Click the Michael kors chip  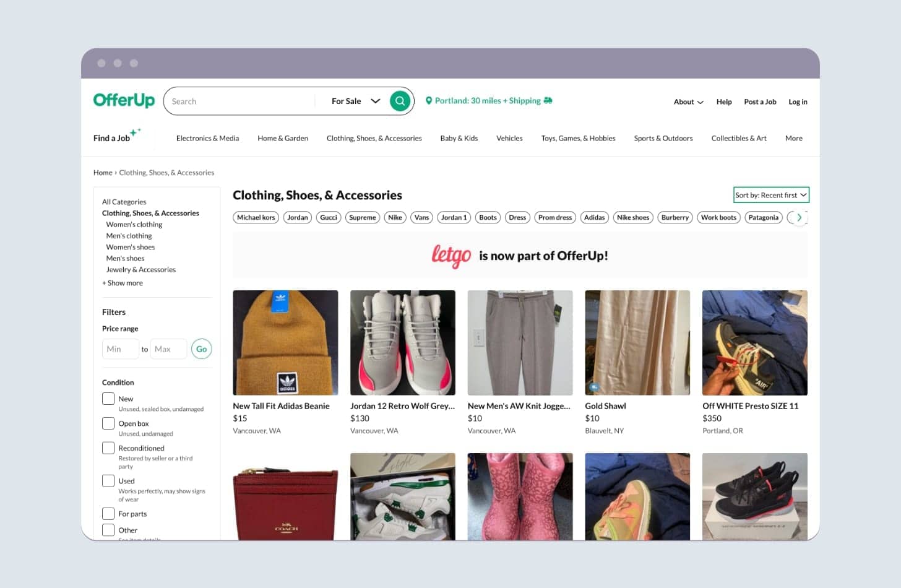click(x=256, y=217)
